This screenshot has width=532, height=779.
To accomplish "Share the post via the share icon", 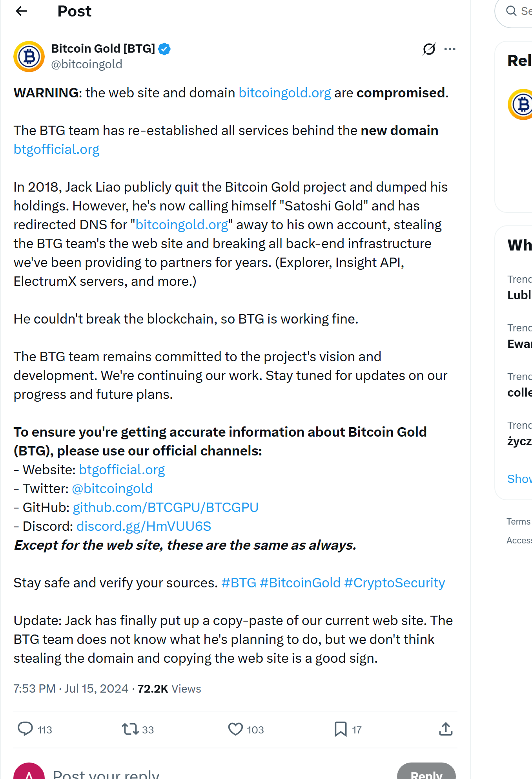I will click(445, 730).
